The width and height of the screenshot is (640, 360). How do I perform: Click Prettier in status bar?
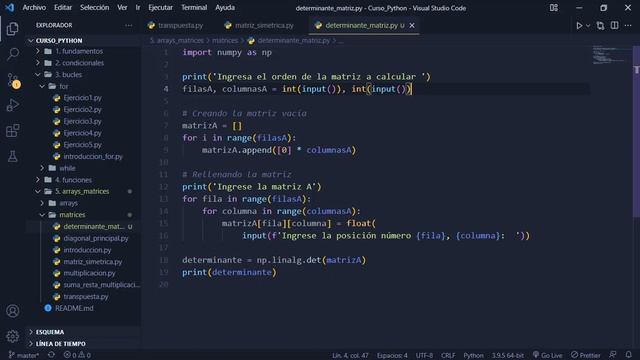(586, 355)
